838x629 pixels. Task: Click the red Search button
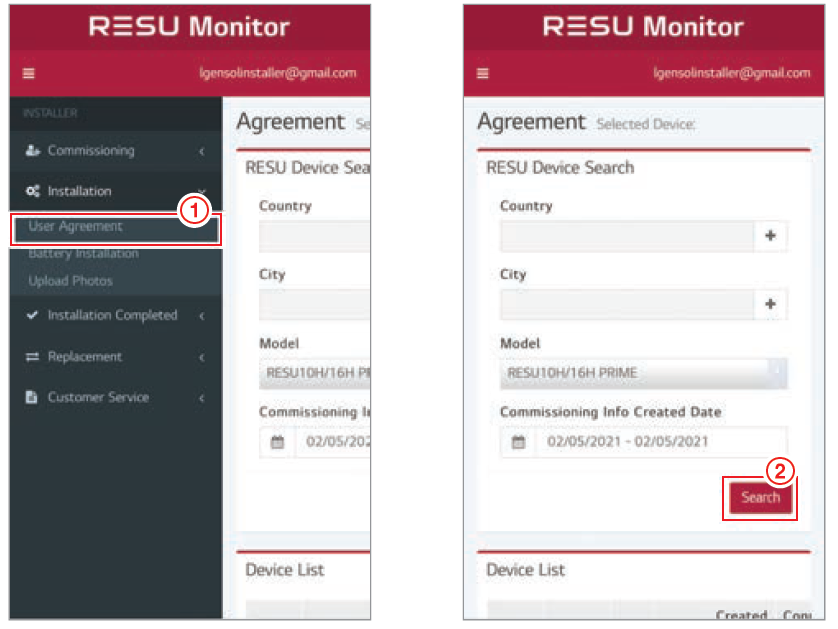[x=760, y=497]
